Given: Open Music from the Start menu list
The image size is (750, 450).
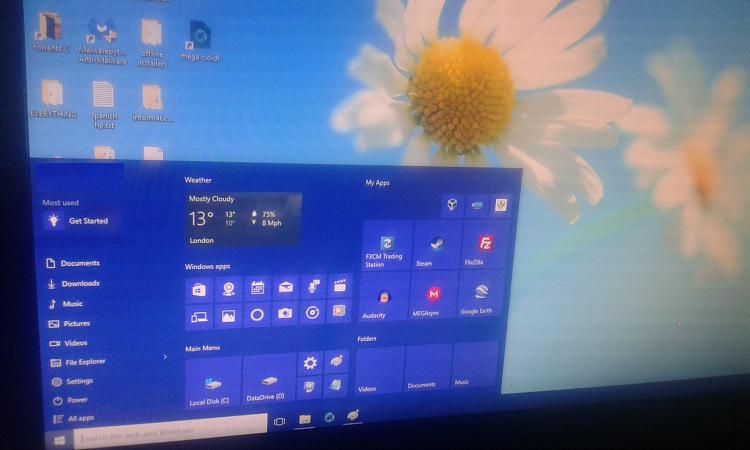Looking at the screenshot, I should tap(66, 304).
